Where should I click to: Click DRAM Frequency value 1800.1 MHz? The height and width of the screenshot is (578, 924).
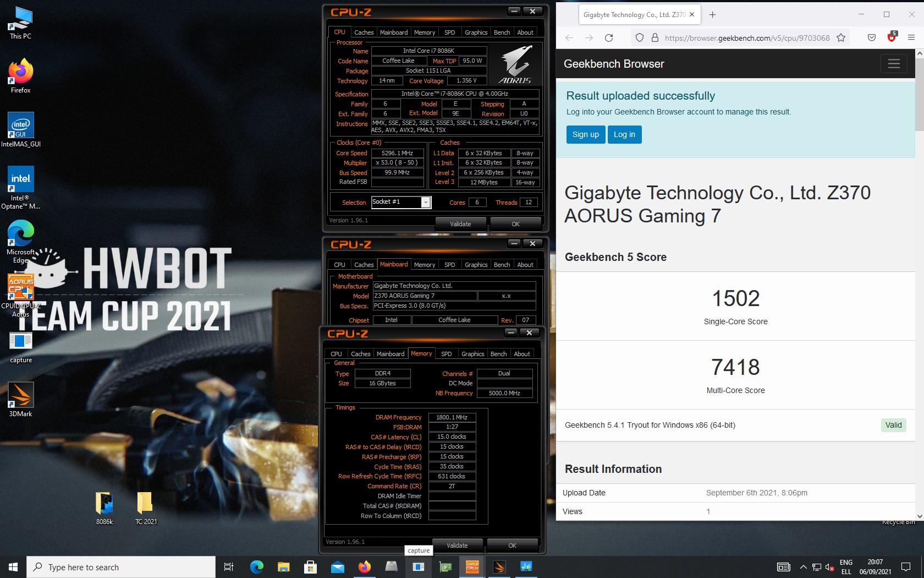pos(452,417)
